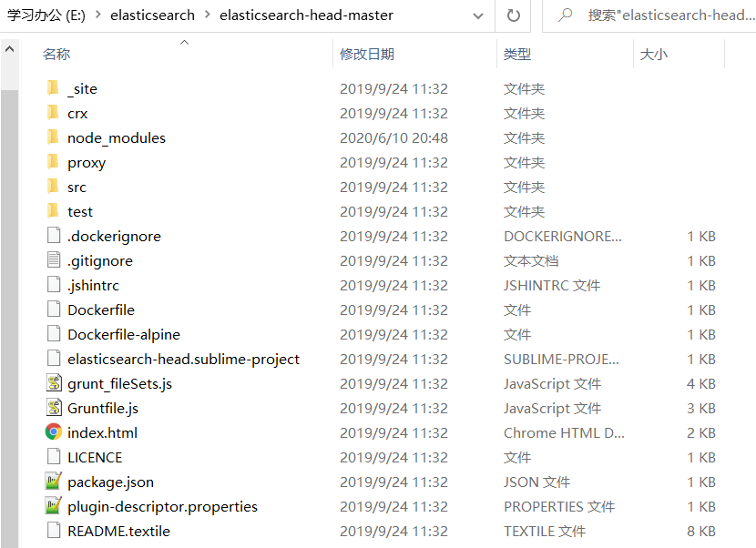
Task: Click the .gitignore text document icon
Action: tap(54, 260)
